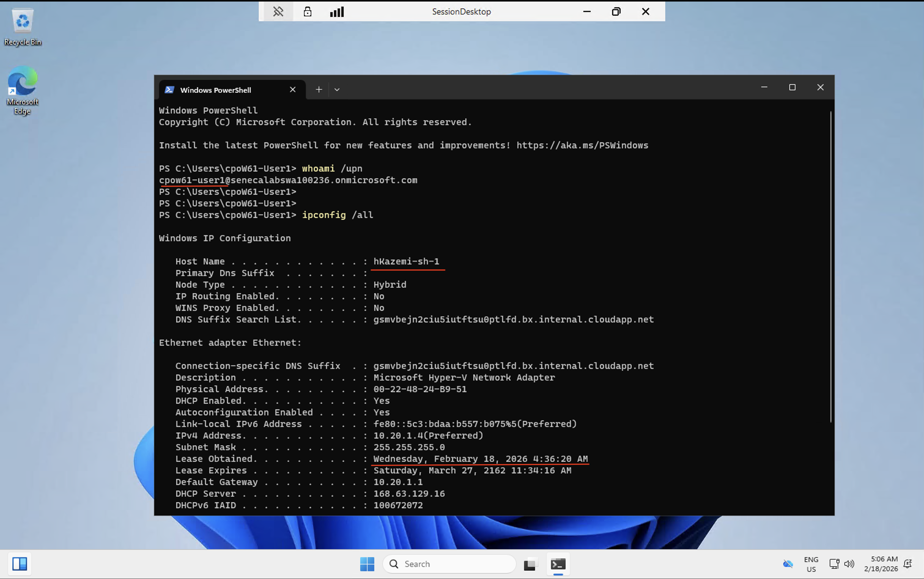Select the Windows PowerShell tab
The height and width of the screenshot is (579, 924).
pyautogui.click(x=232, y=90)
